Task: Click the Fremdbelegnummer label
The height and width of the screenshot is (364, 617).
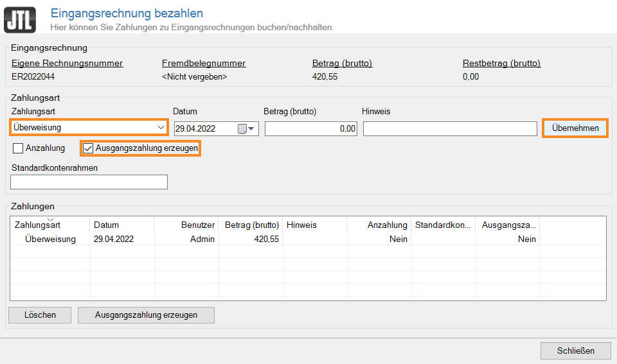Action: [x=204, y=64]
